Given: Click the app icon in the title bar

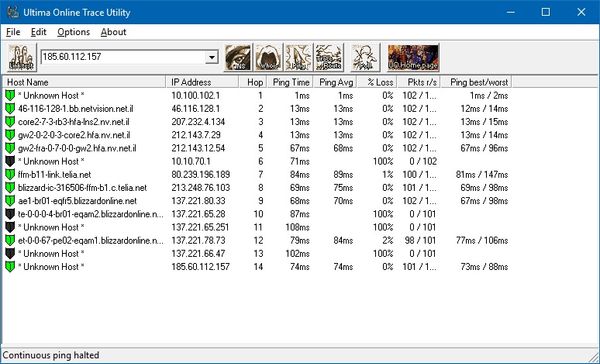Looking at the screenshot, I should [x=13, y=12].
